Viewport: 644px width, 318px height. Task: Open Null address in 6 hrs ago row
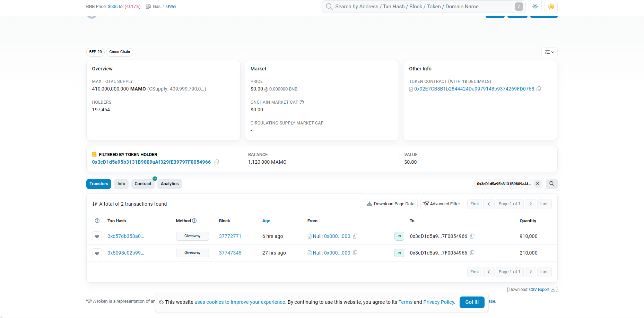[331, 237]
